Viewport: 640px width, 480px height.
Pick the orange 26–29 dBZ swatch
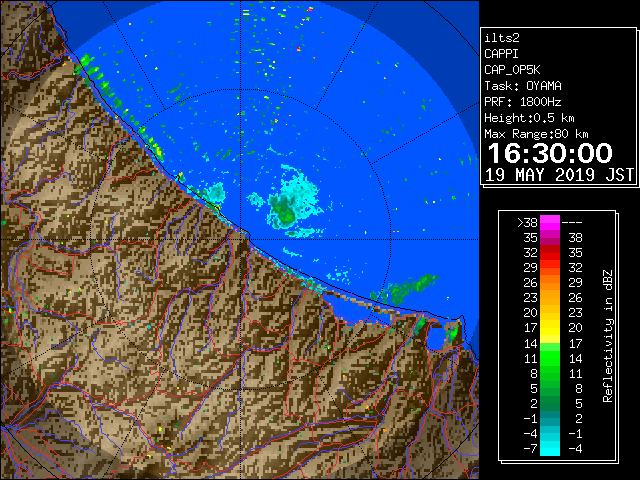pyautogui.click(x=550, y=283)
